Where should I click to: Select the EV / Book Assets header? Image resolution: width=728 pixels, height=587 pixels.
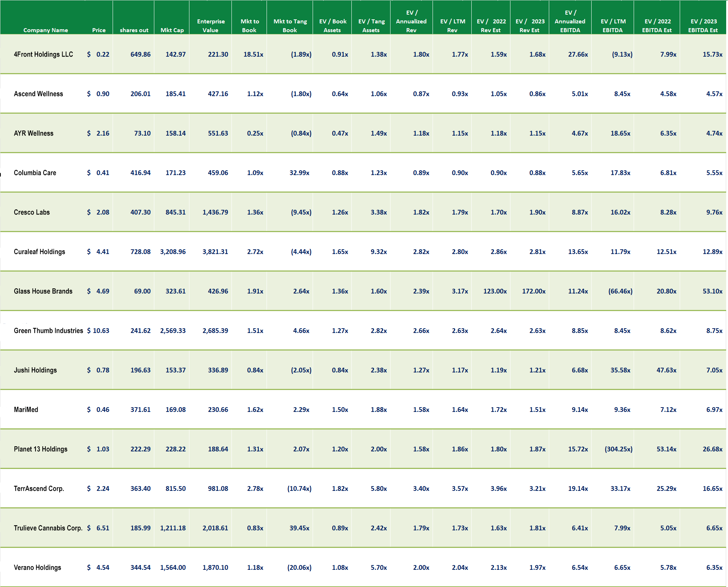click(332, 26)
